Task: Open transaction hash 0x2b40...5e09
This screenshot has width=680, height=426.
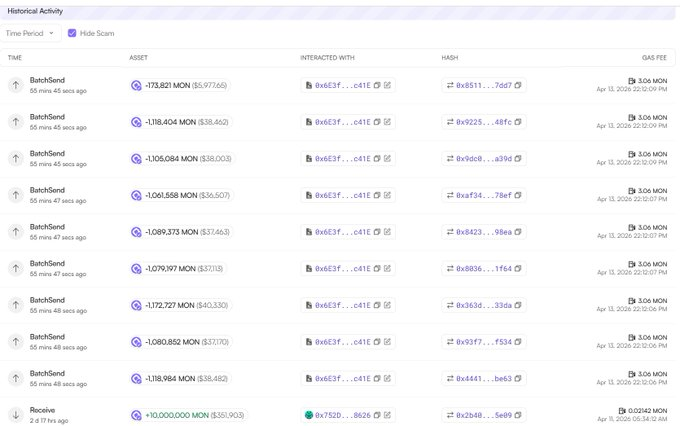Action: click(484, 416)
